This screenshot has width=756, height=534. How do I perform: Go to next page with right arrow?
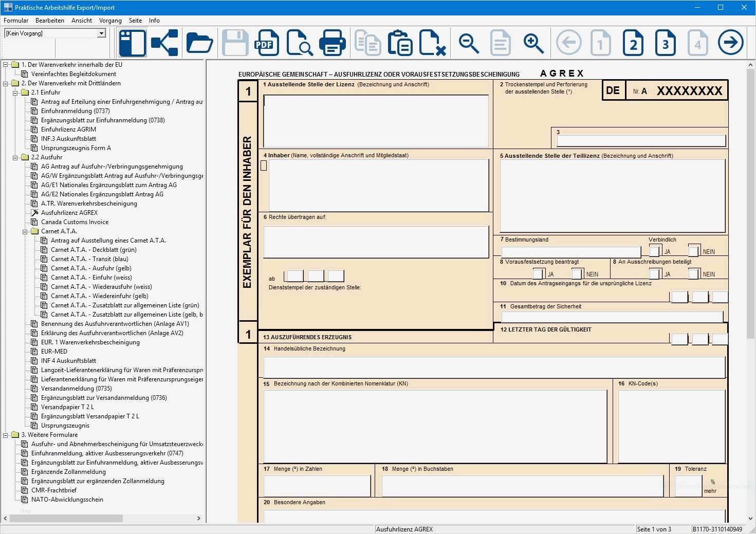pos(730,43)
